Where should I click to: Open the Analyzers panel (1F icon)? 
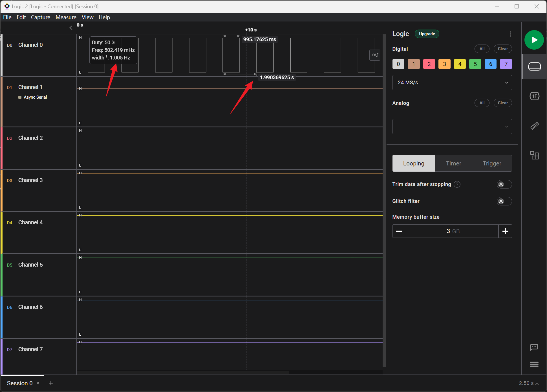534,96
